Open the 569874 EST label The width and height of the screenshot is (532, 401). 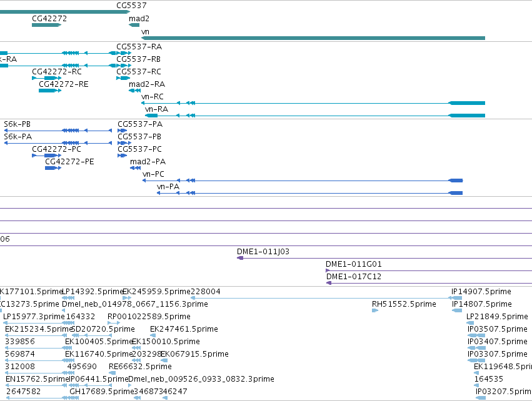click(19, 355)
